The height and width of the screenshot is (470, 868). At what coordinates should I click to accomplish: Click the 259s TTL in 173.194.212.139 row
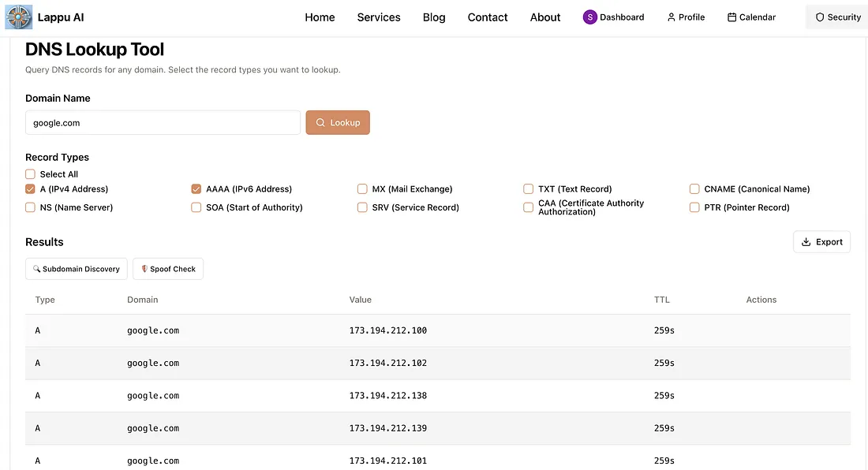tap(664, 428)
